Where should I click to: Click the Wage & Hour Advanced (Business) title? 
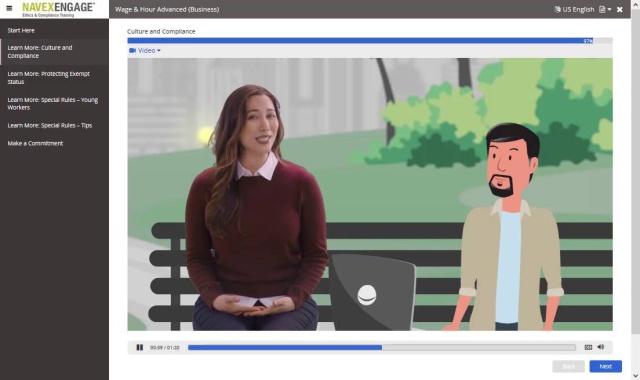(x=167, y=9)
